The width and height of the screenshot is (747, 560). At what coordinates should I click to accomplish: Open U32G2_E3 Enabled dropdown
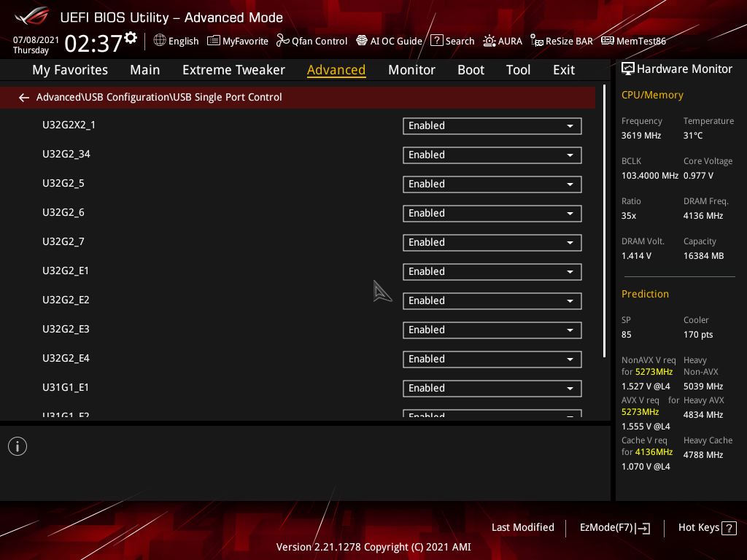(x=492, y=330)
